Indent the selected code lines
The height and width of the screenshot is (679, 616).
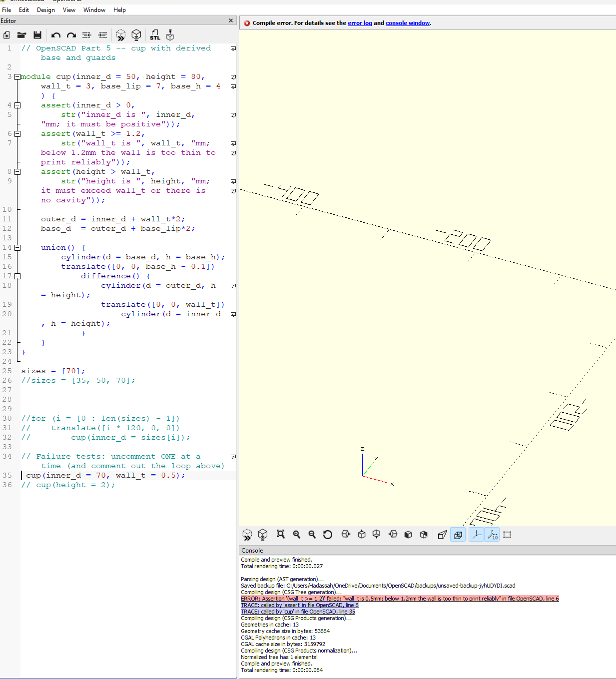(102, 35)
